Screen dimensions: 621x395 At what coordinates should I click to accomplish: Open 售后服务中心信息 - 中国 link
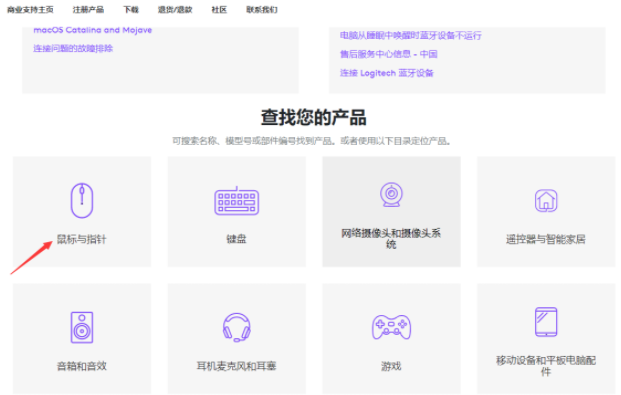pos(389,54)
